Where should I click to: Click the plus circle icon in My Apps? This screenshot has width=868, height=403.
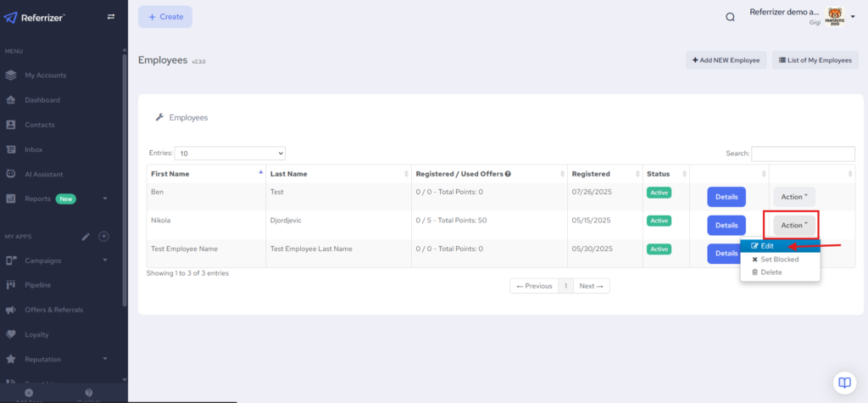[x=103, y=236]
